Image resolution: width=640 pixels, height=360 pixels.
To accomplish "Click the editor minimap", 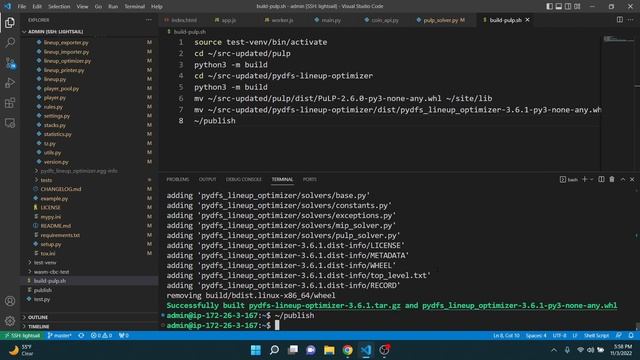I will [618, 102].
